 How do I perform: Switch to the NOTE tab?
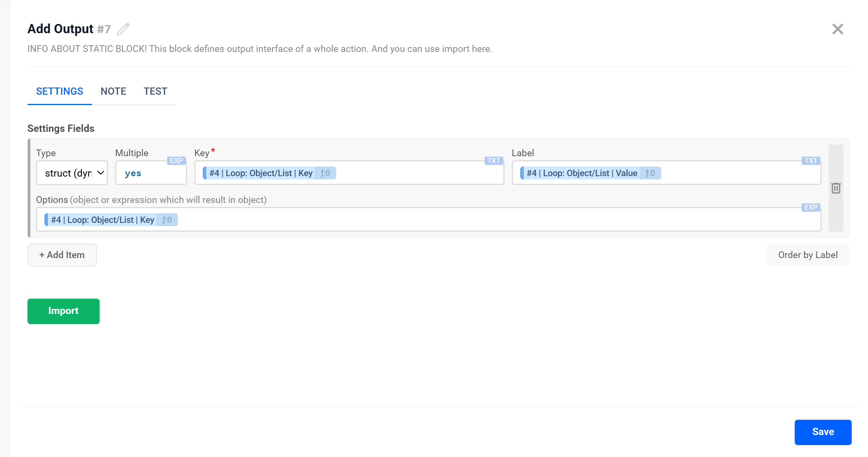pos(113,91)
